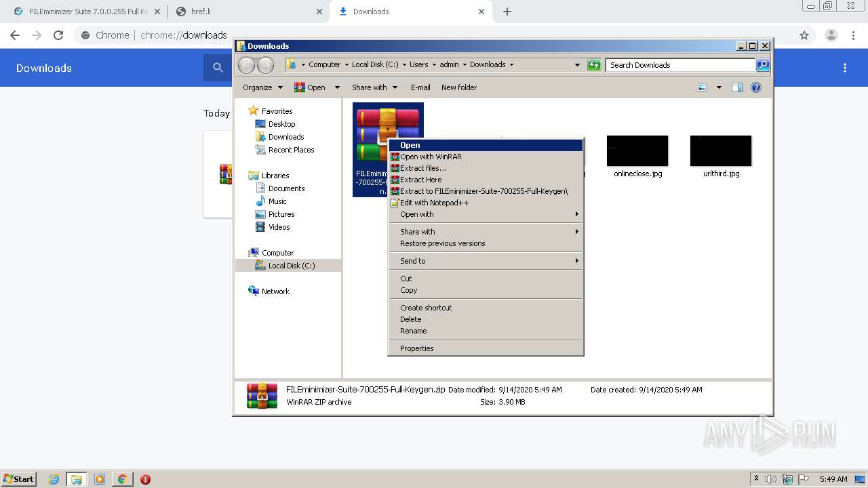Choose Delete in context menu

(486, 319)
